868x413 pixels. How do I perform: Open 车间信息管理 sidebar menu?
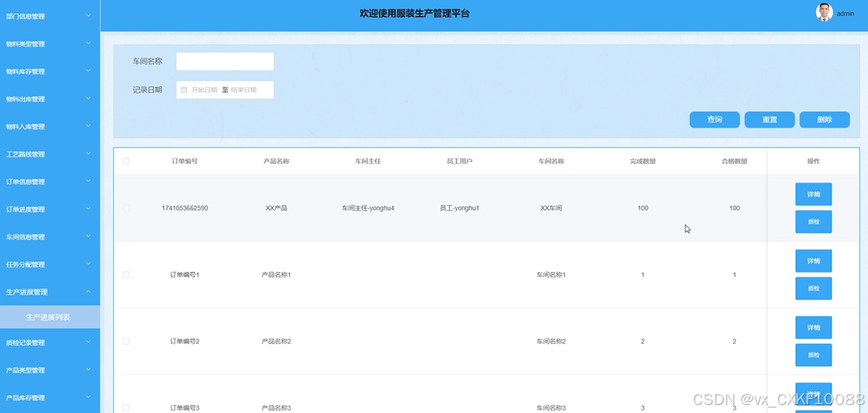pyautogui.click(x=50, y=237)
